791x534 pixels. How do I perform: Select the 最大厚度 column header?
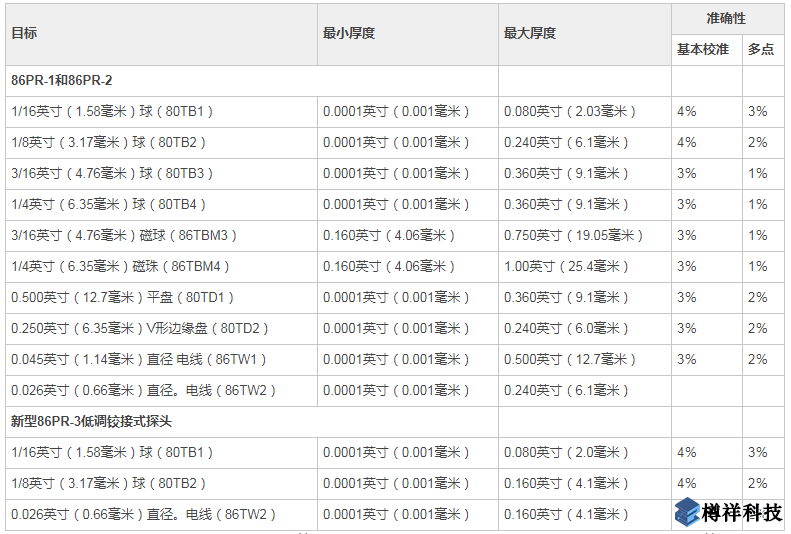[x=530, y=33]
